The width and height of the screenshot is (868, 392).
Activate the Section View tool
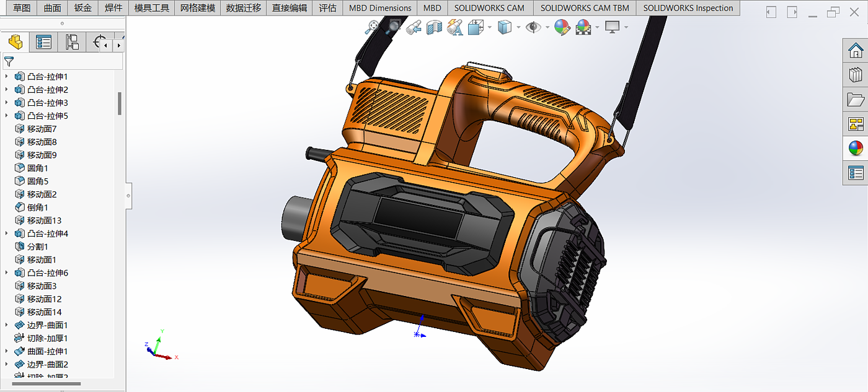pos(434,27)
